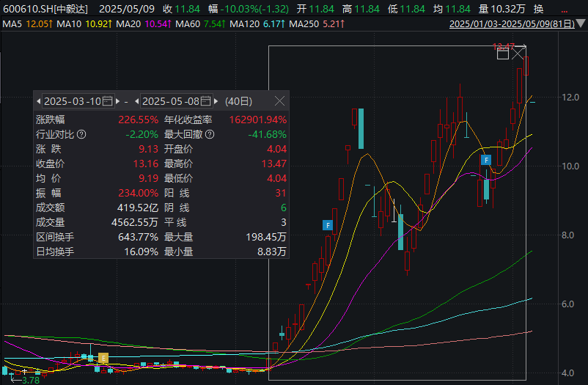Step end date 2025-05-08 back one day

pyautogui.click(x=136, y=101)
